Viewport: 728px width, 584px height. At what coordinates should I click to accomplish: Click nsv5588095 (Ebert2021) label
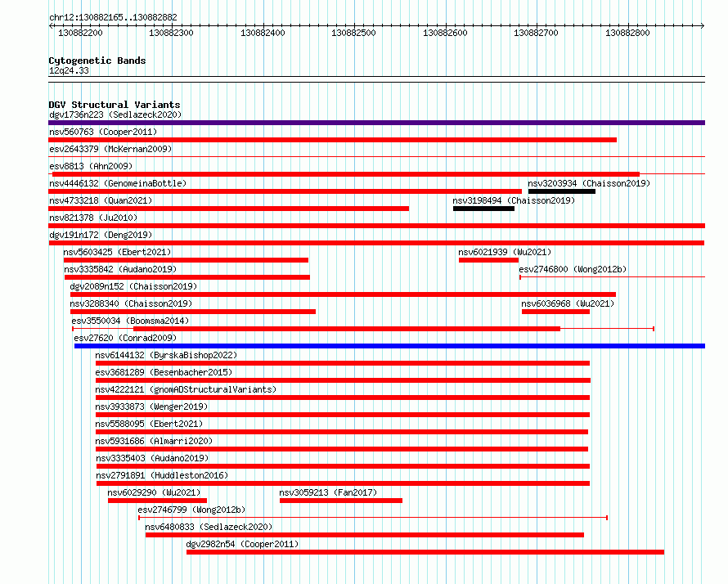click(x=149, y=424)
